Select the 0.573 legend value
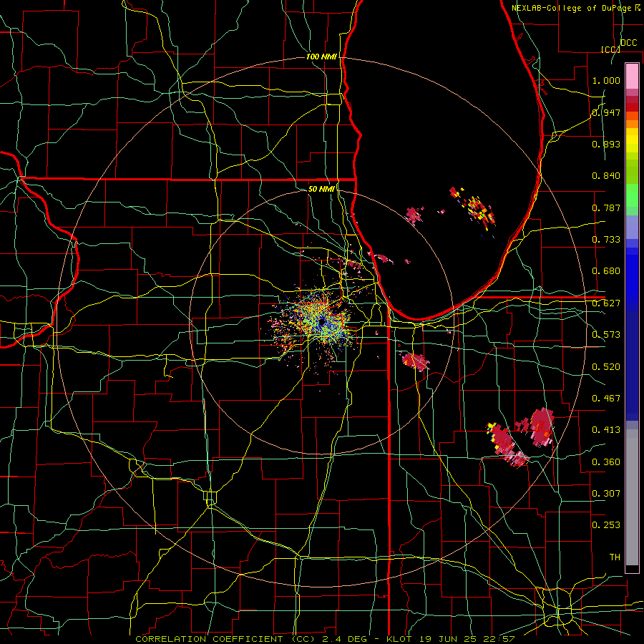Screen dimensions: 644x644 pyautogui.click(x=606, y=335)
